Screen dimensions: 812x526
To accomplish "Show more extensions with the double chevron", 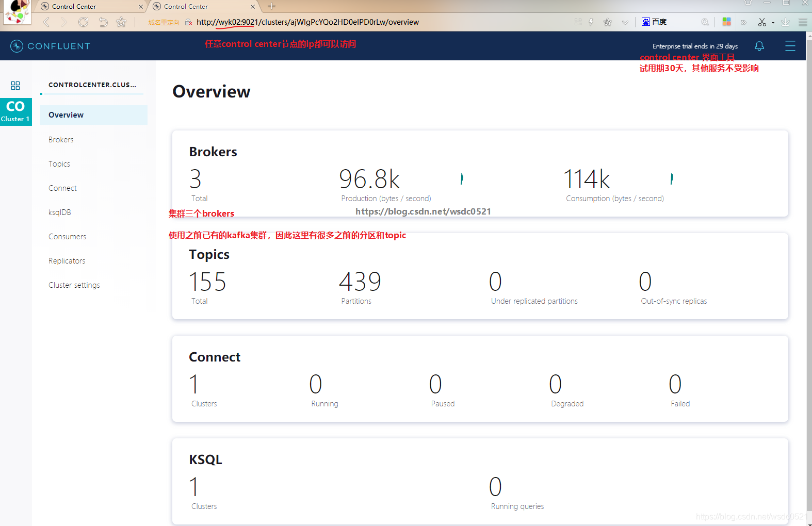I will pos(743,22).
